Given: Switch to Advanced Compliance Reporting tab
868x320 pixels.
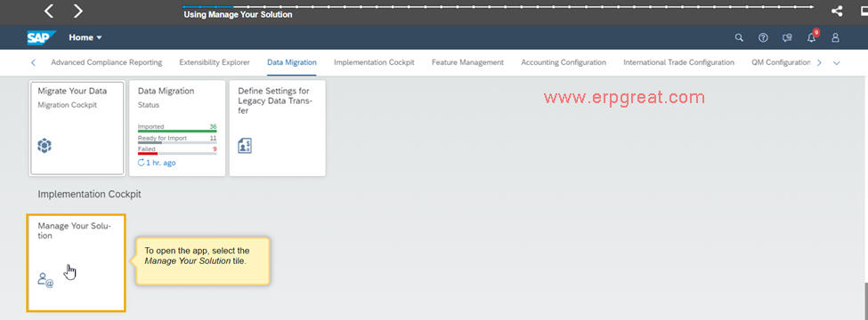Looking at the screenshot, I should coord(106,62).
